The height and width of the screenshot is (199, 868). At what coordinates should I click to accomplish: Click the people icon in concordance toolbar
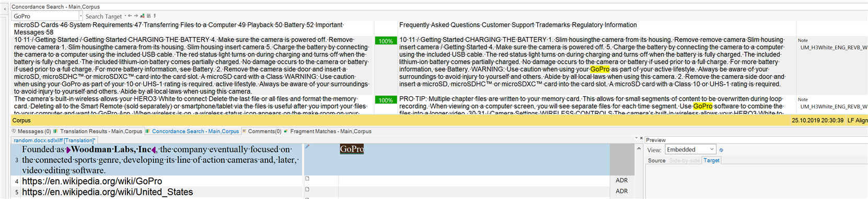pos(143,16)
